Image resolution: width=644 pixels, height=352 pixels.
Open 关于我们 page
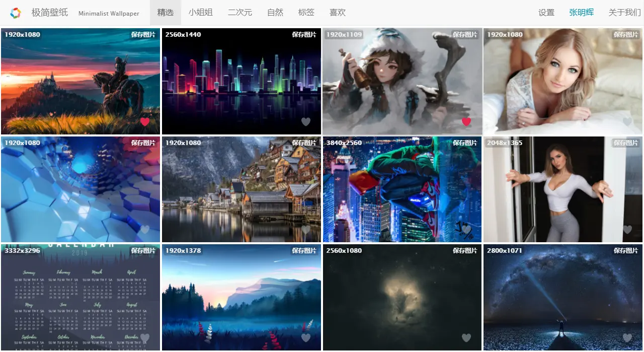tap(625, 13)
